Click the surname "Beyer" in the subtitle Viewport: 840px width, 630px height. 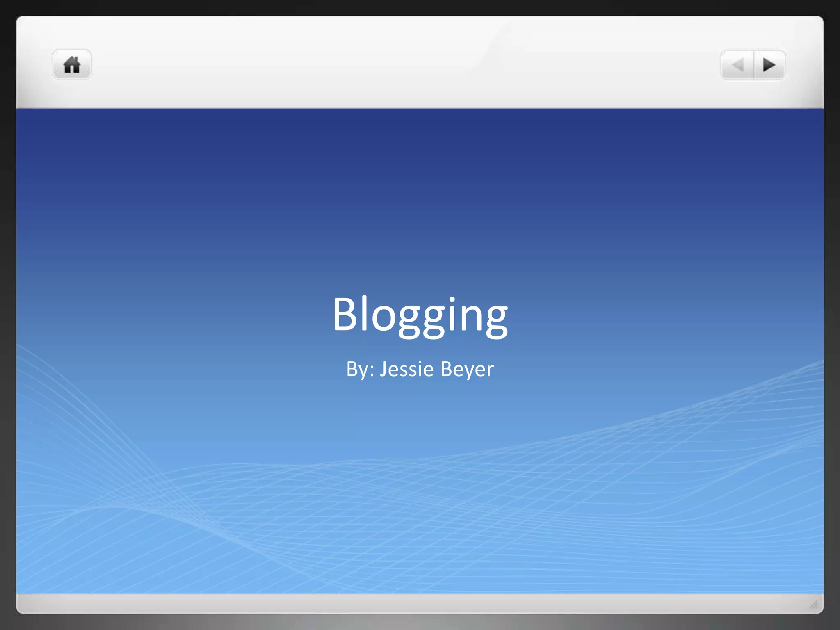click(x=467, y=369)
